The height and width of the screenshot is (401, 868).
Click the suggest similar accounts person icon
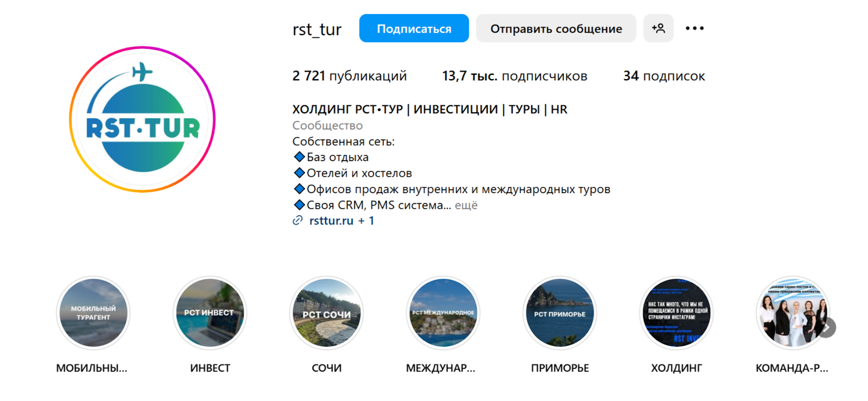pos(658,28)
